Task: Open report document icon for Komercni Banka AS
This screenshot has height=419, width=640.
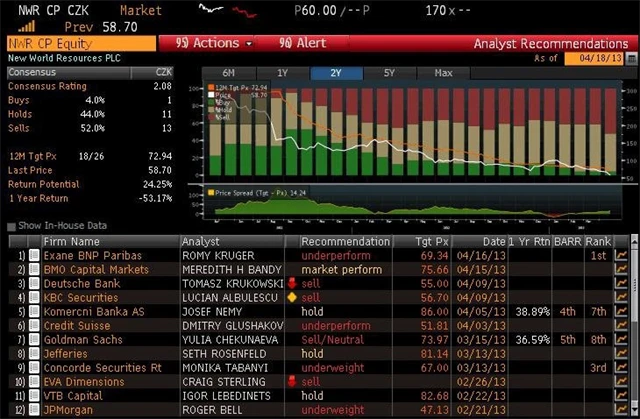Action: pyautogui.click(x=34, y=312)
